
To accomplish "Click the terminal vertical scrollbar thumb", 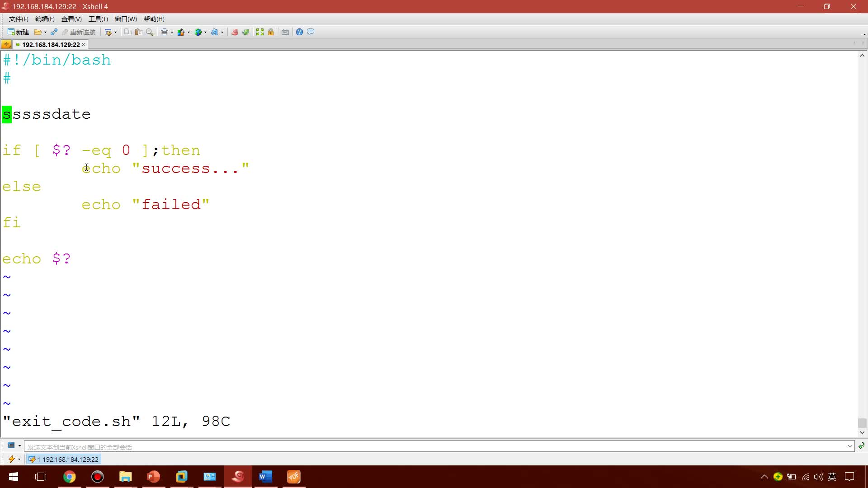I will coord(862,423).
